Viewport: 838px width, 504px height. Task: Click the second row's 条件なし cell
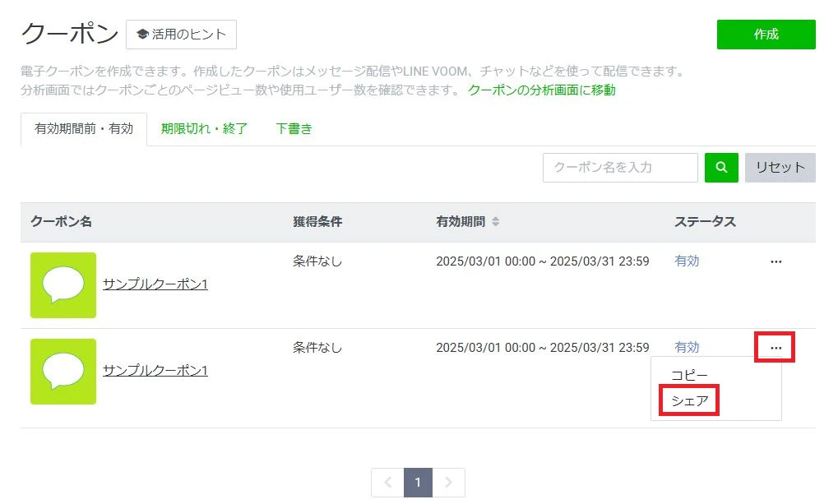[x=317, y=348]
